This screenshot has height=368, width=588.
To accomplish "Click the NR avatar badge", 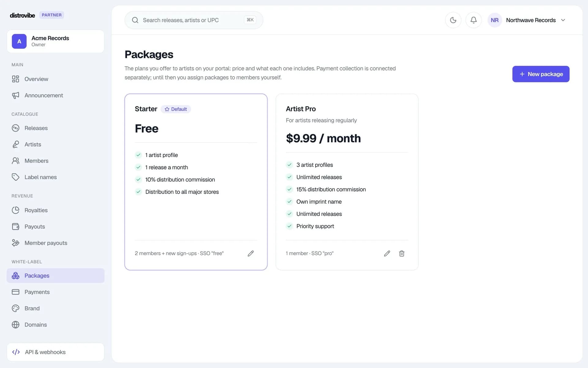I will pos(495,20).
